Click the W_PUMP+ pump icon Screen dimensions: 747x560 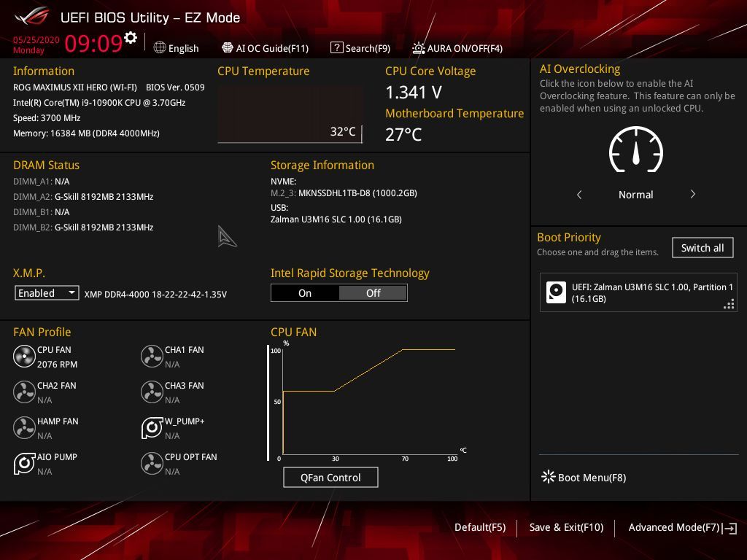pos(152,427)
